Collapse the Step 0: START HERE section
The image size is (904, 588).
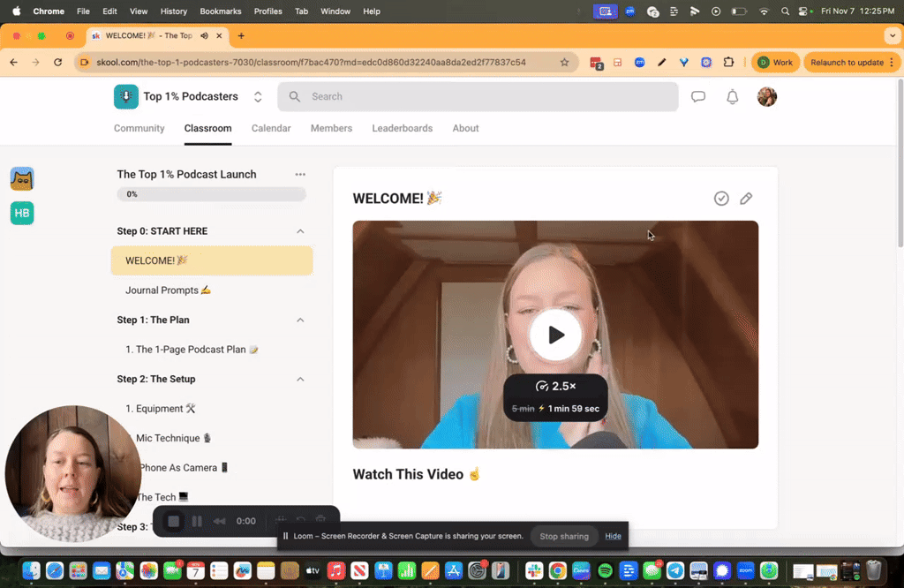pyautogui.click(x=300, y=231)
